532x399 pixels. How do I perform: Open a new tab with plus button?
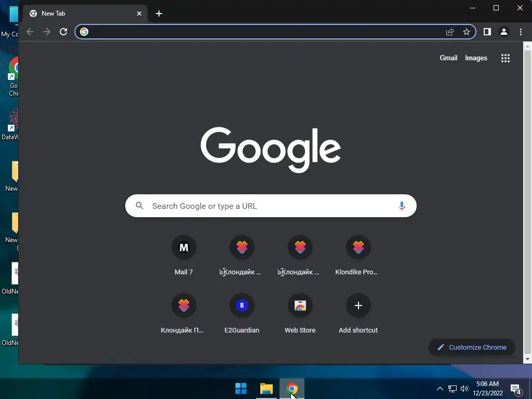(159, 14)
